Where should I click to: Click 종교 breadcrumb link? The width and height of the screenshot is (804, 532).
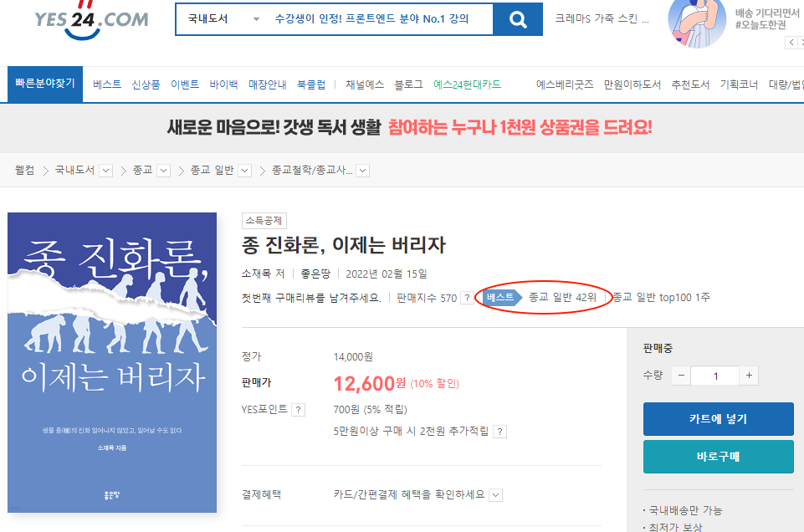point(142,170)
